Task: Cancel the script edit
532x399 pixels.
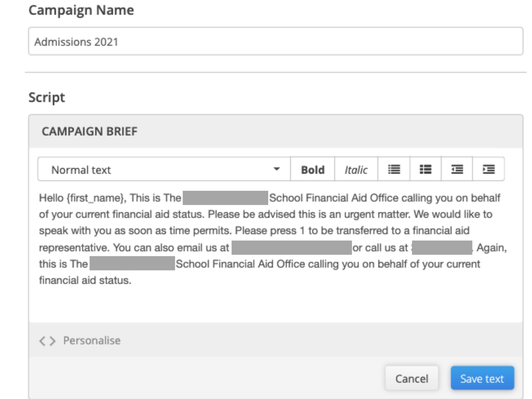Action: click(x=412, y=378)
